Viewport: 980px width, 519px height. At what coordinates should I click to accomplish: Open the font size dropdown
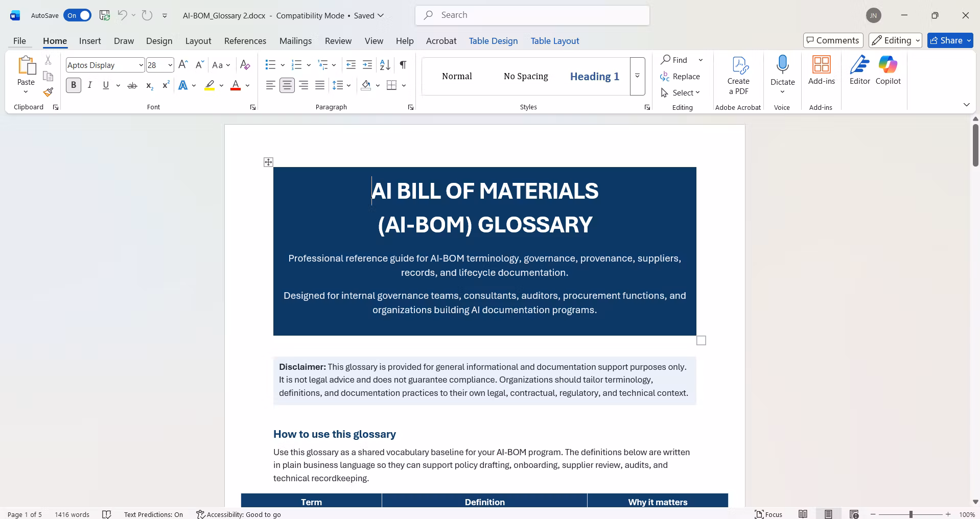170,65
